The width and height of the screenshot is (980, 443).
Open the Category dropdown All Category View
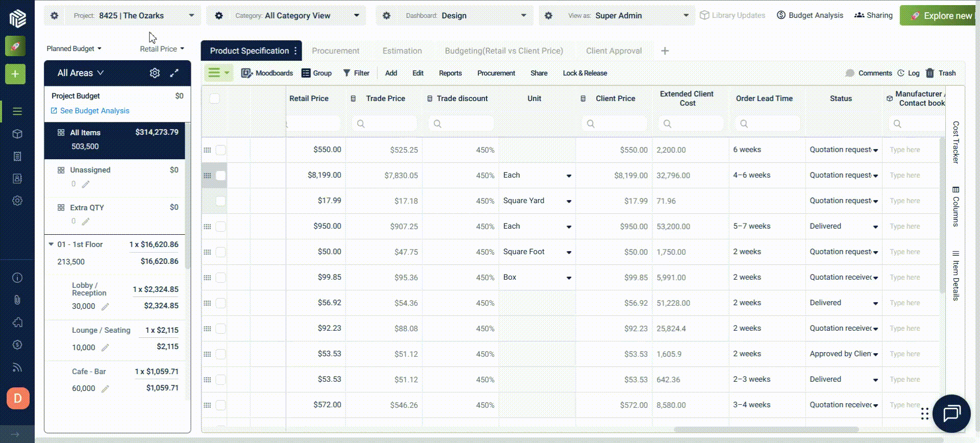[x=298, y=16]
